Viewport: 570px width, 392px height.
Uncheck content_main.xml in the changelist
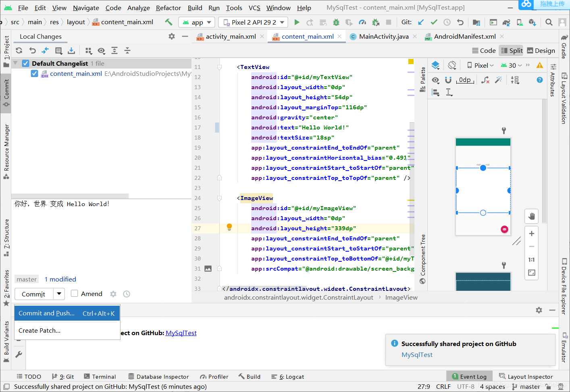(33, 73)
